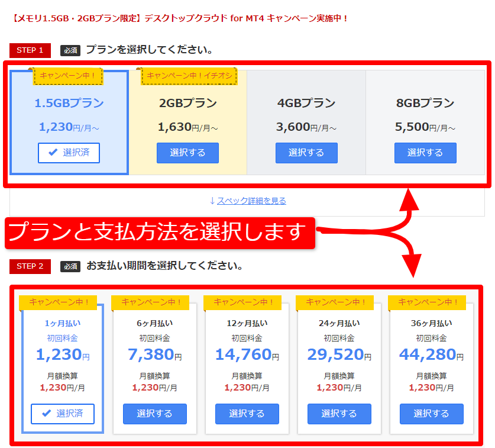Click the red STEP 1 label
The height and width of the screenshot is (448, 495).
coord(30,50)
